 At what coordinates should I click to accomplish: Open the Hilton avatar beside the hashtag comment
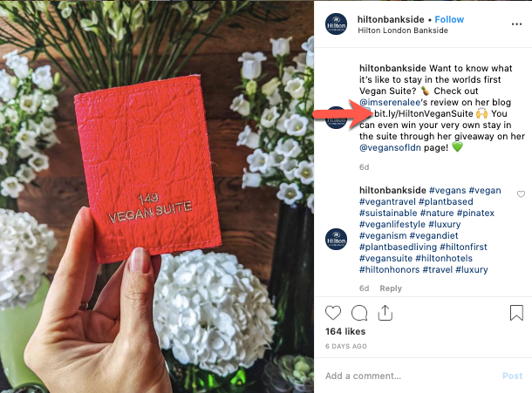336,240
